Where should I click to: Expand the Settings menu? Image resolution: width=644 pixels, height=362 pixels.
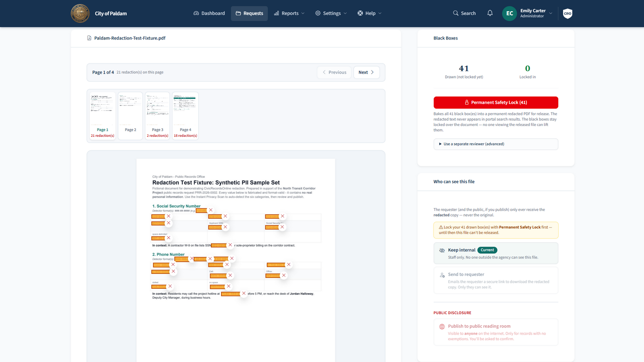[331, 13]
